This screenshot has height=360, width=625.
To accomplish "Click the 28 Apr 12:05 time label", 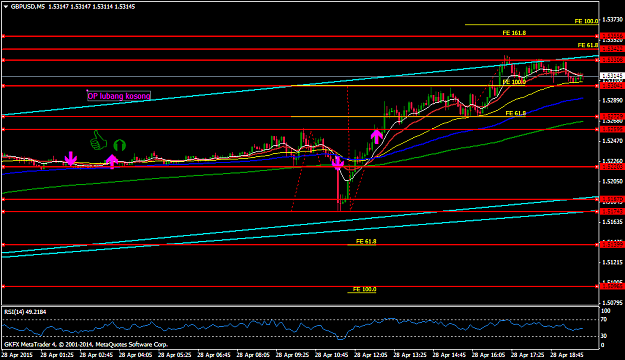I will 371,354.
